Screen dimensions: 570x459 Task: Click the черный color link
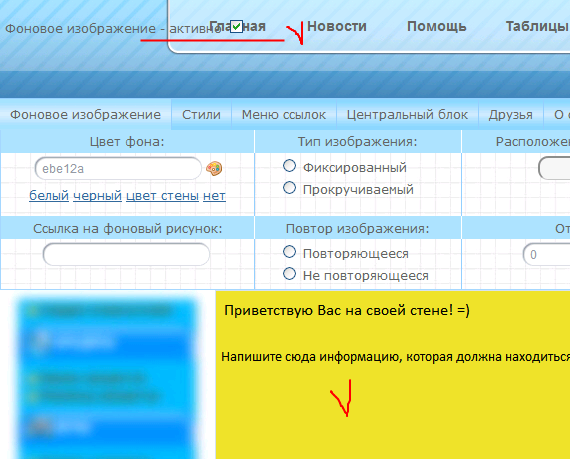(x=97, y=196)
